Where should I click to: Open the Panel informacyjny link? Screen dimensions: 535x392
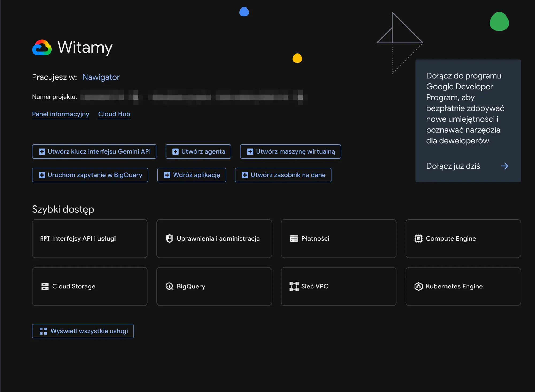60,114
